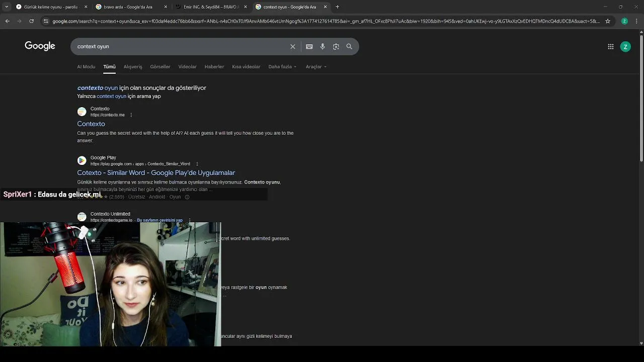This screenshot has height=362, width=644.
Task: Click the Contexto site favicon
Action: click(x=82, y=112)
